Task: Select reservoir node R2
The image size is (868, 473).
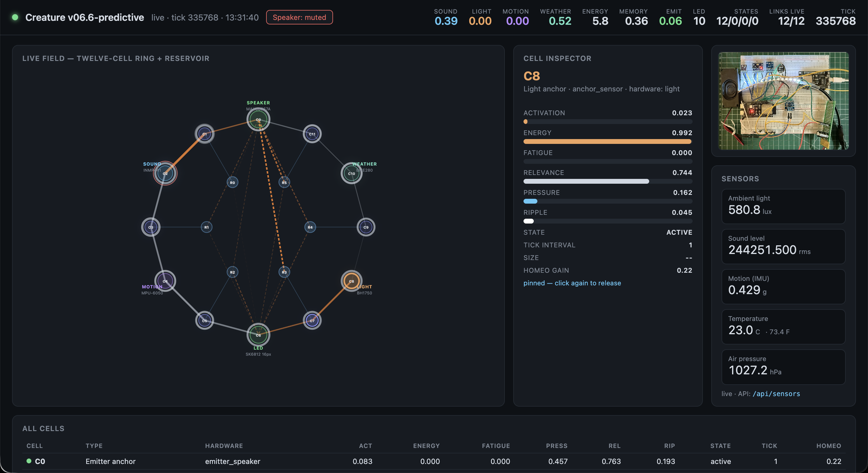Action: (232, 272)
